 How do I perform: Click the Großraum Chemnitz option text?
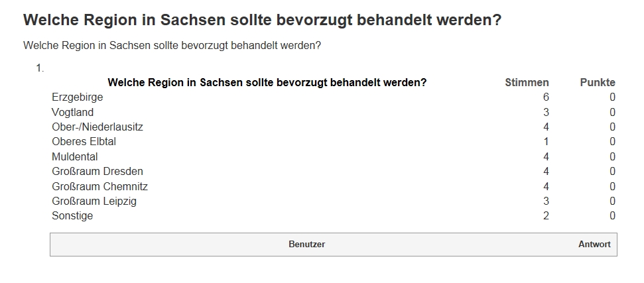(99, 187)
